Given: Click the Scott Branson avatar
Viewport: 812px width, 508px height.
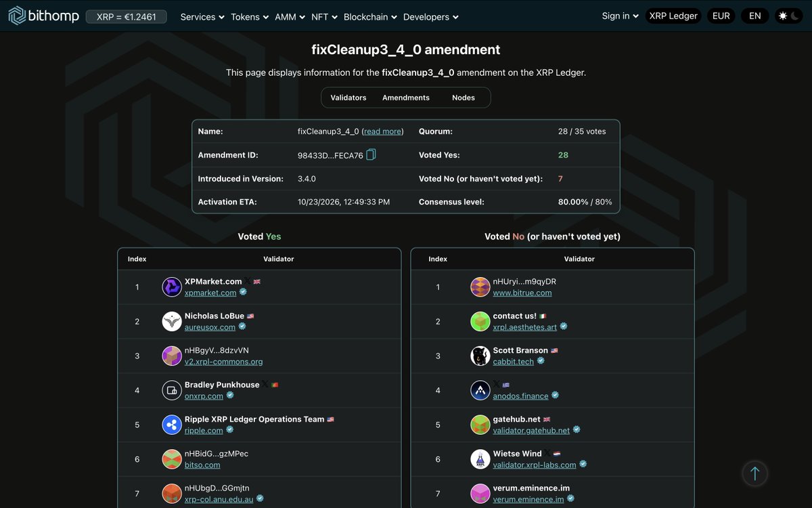Looking at the screenshot, I should (480, 356).
